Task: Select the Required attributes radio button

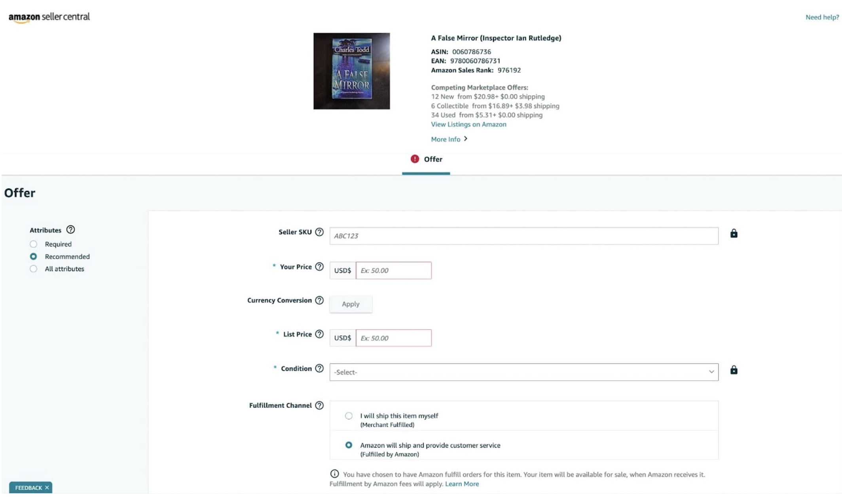Action: [33, 244]
